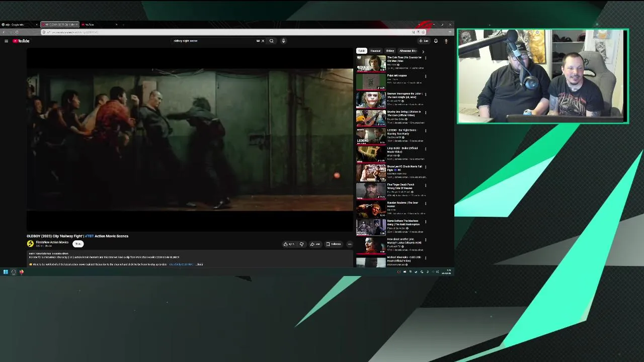Open the notifications bell
Viewport: 644px width, 362px height.
[436, 41]
